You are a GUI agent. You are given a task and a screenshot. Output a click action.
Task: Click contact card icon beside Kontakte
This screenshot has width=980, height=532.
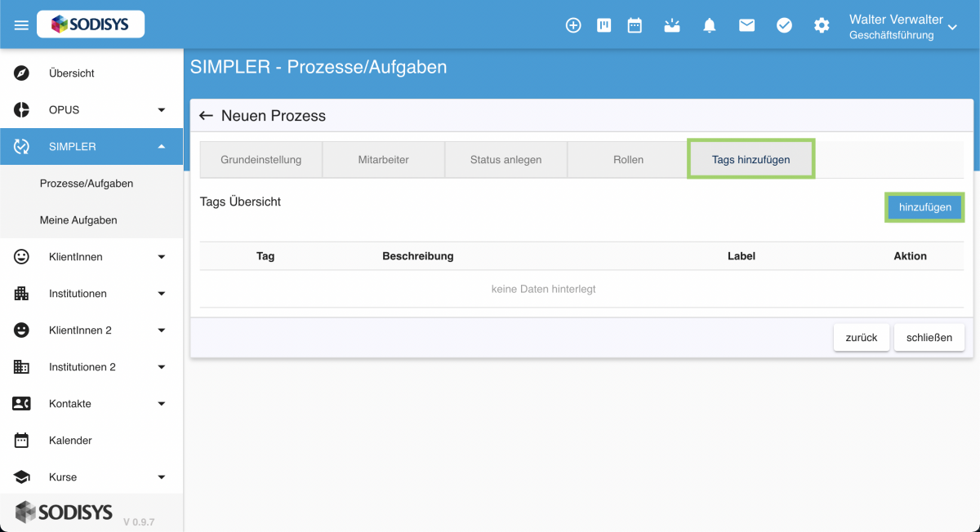pyautogui.click(x=22, y=404)
